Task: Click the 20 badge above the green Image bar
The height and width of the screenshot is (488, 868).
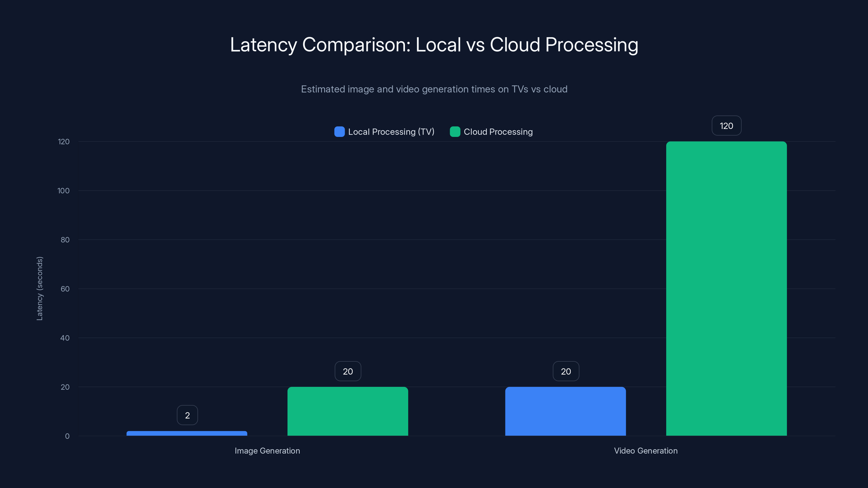Action: (347, 371)
